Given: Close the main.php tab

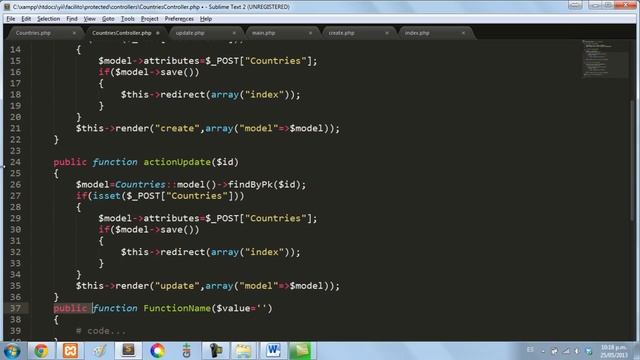Looking at the screenshot, I should coord(310,33).
